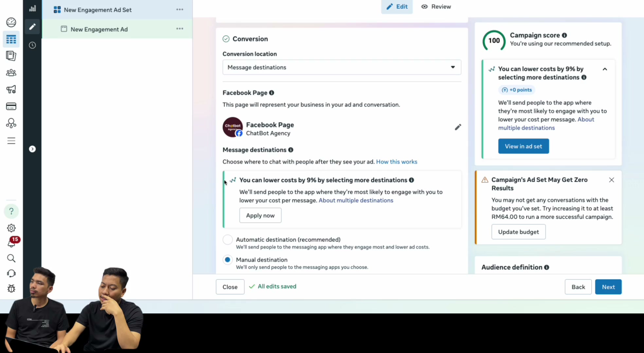The width and height of the screenshot is (644, 353).
Task: Open the settings gear icon in sidebar
Action: tap(11, 228)
